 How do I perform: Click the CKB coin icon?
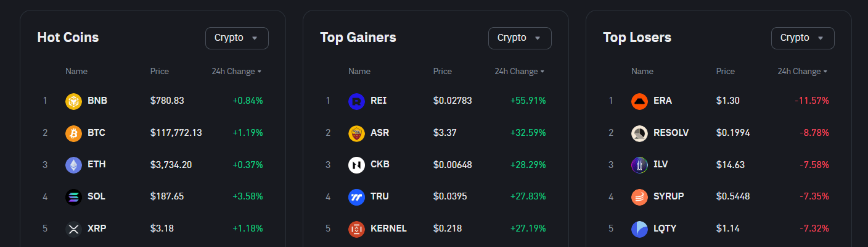click(356, 165)
